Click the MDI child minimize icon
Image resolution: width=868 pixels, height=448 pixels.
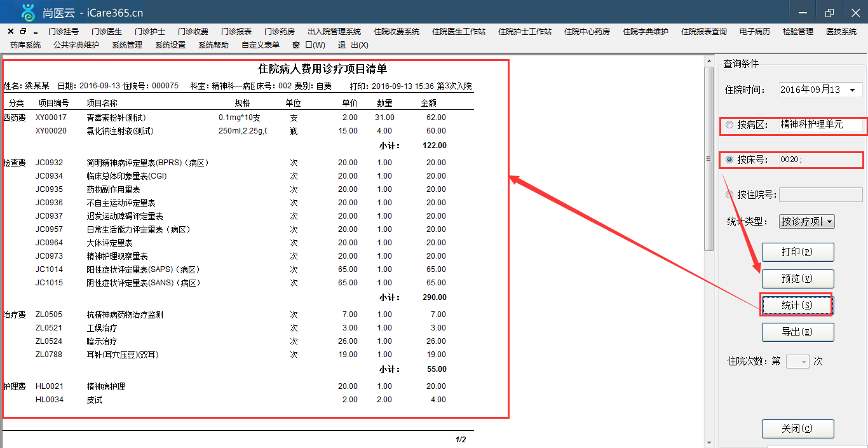36,32
